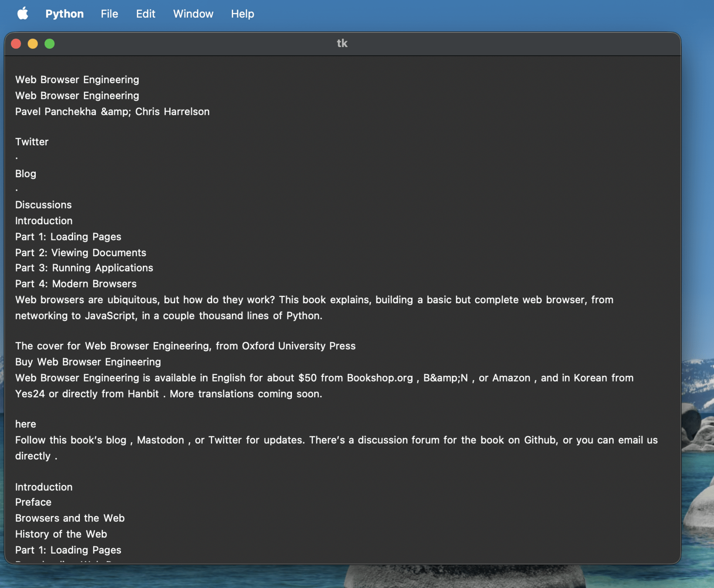Click the second 'Introduction' line above Preface

pos(44,487)
